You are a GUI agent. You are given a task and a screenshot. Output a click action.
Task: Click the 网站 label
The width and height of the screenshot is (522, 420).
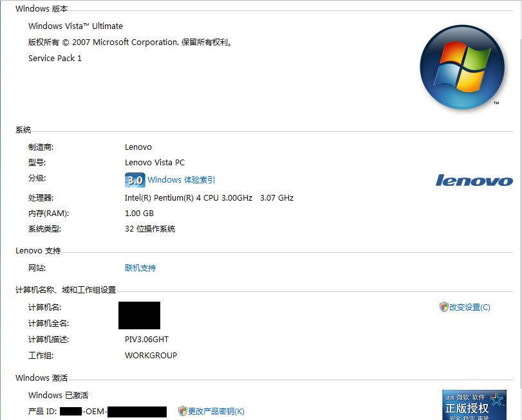37,268
